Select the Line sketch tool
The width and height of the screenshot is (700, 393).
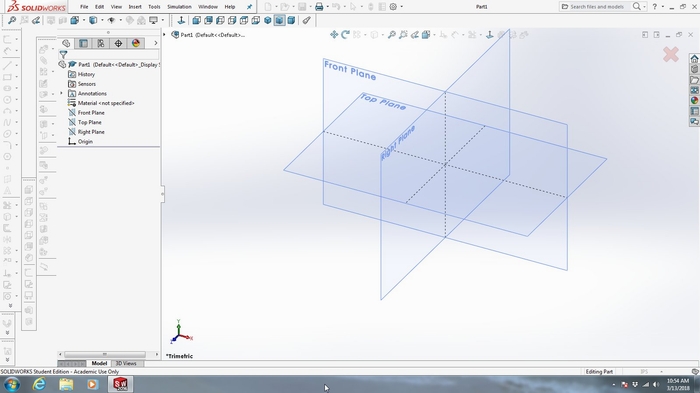[x=7, y=65]
